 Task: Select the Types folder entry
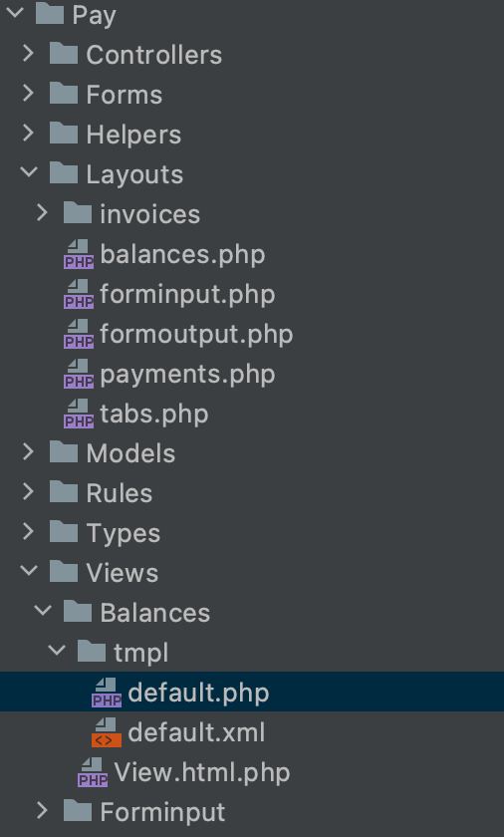pyautogui.click(x=252, y=533)
